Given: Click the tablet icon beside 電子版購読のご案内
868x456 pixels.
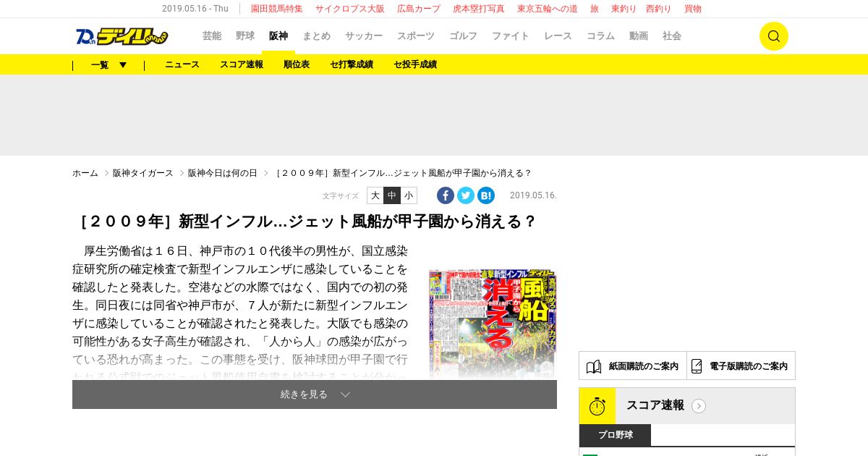Looking at the screenshot, I should [x=697, y=366].
